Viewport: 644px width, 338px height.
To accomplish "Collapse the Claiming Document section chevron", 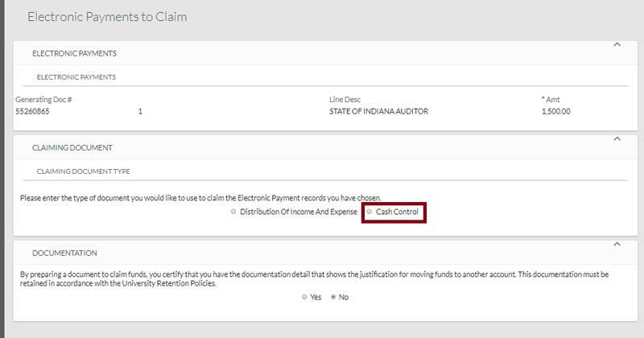I will [x=617, y=139].
